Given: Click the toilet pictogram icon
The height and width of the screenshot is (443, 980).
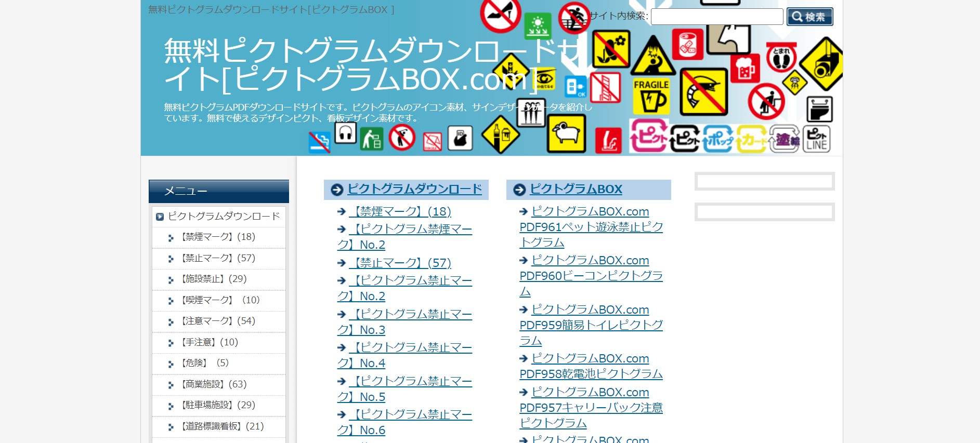Looking at the screenshot, I should click(x=819, y=109).
